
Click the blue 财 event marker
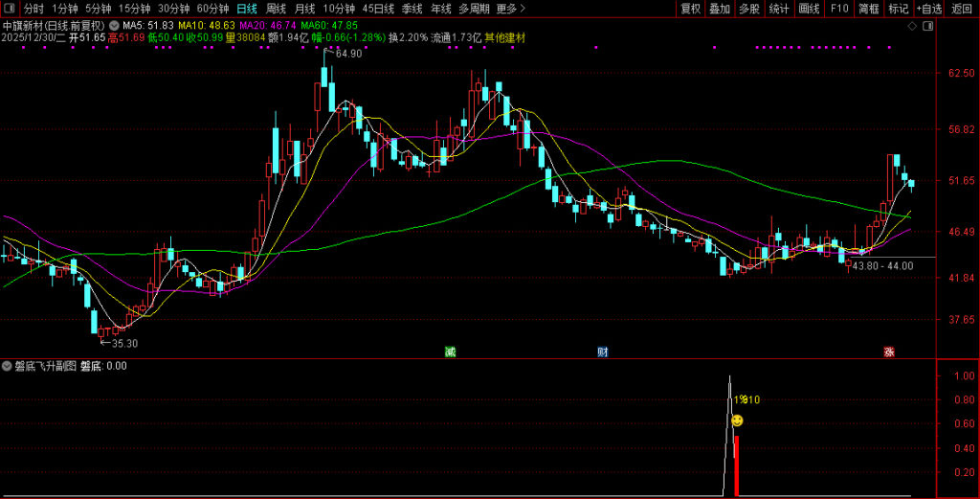pos(603,352)
